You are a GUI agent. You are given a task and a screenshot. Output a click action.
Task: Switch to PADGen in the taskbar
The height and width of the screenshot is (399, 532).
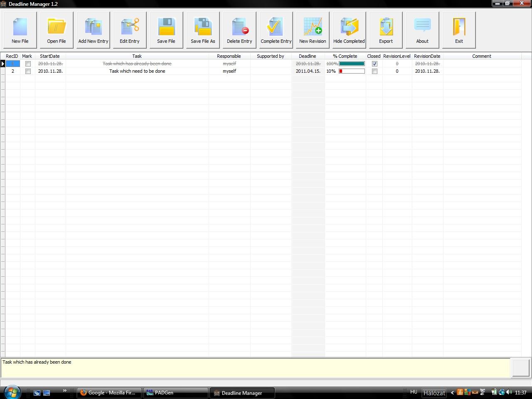click(176, 393)
